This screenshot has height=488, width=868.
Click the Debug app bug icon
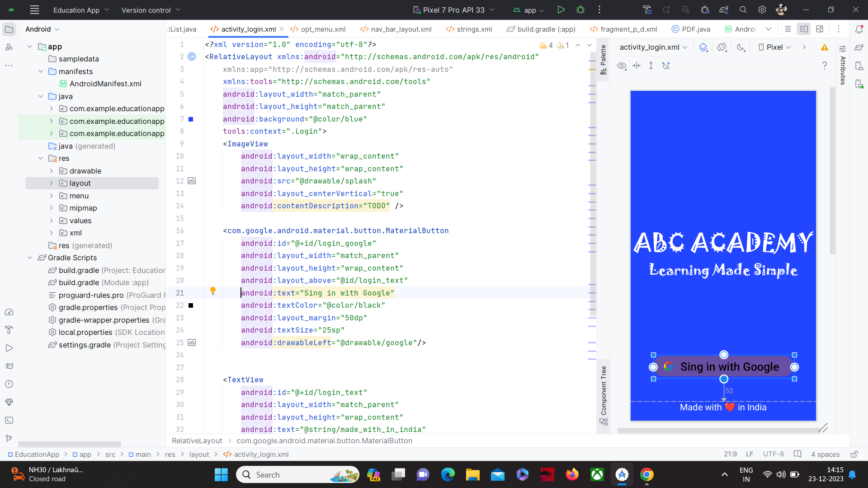point(580,10)
